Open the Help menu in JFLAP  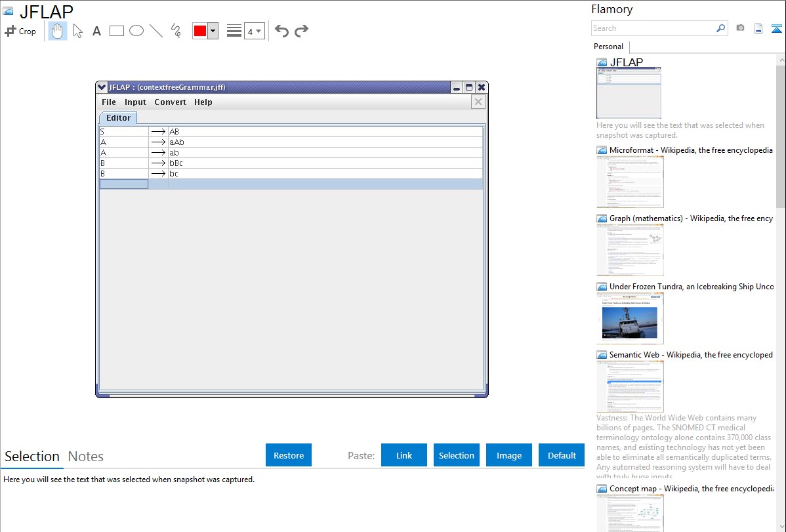tap(203, 102)
